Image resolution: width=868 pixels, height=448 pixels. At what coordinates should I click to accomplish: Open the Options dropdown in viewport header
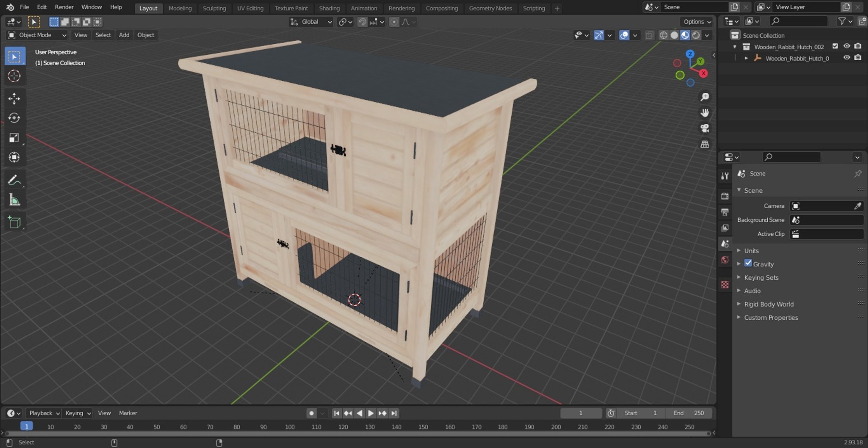[697, 22]
